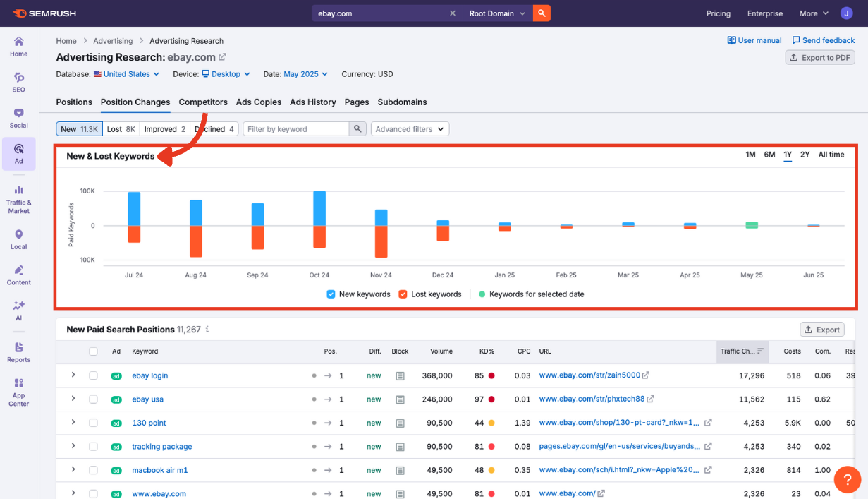
Task: Switch to the Competitors tab
Action: 202,102
